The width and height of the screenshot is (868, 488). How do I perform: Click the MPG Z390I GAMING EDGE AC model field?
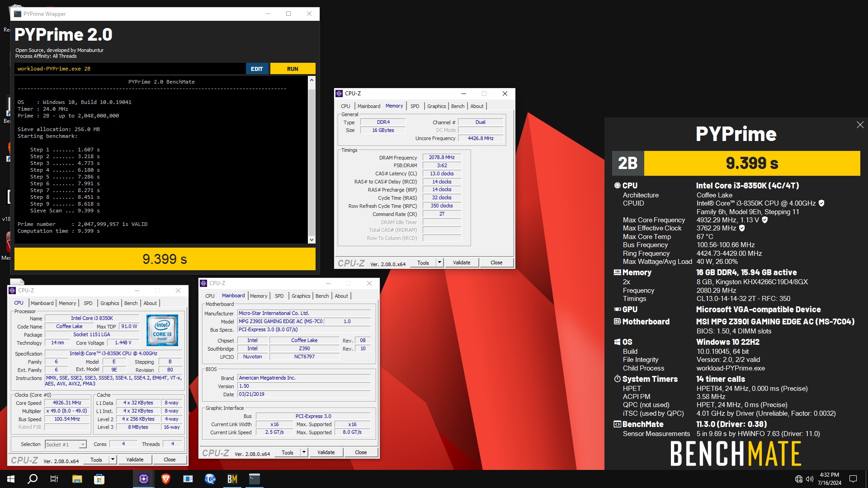click(281, 321)
